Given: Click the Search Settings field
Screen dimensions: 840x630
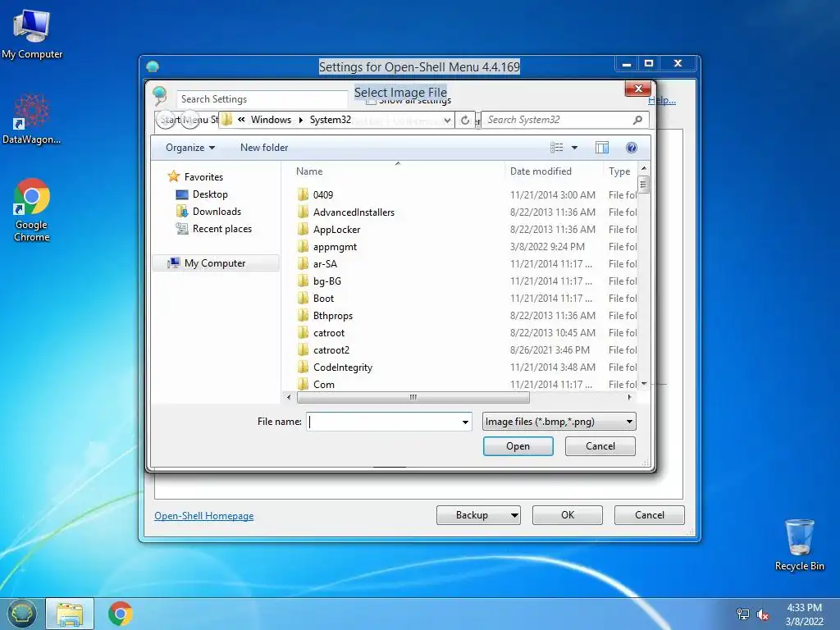Looking at the screenshot, I should click(x=262, y=99).
